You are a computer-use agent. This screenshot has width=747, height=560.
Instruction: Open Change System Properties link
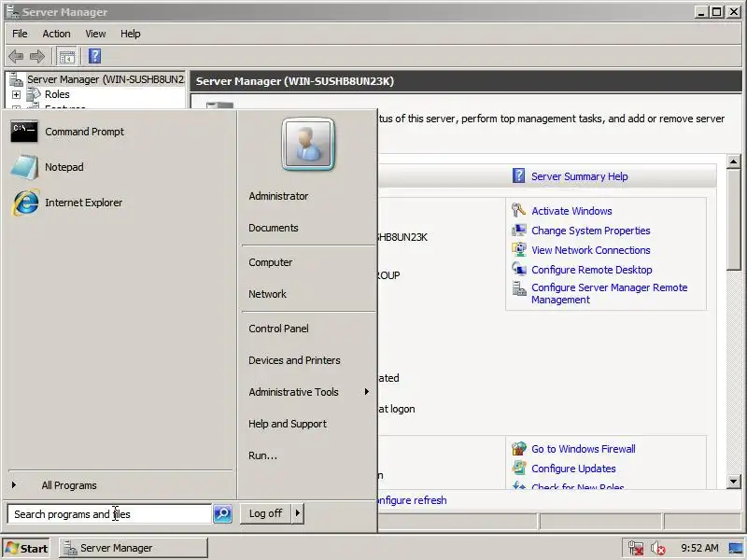[591, 231]
